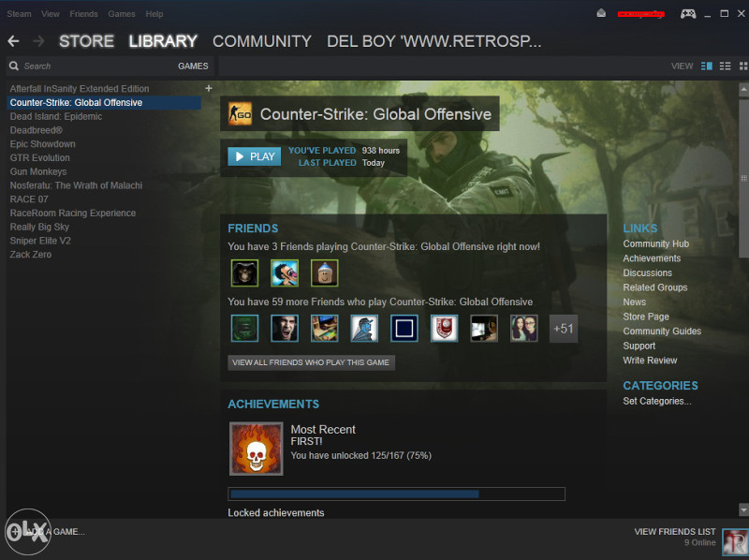Open the GAMES filter dropdown

(193, 66)
